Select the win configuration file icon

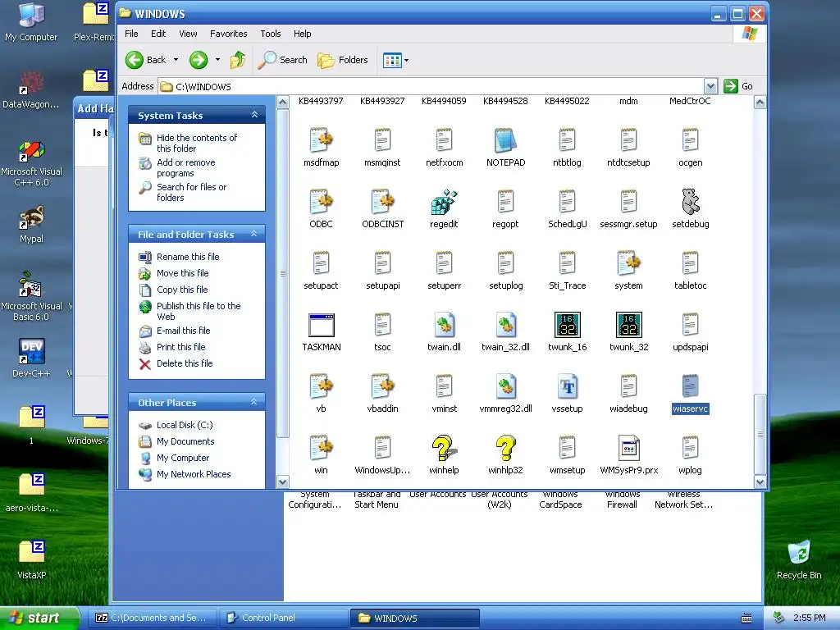coord(321,449)
